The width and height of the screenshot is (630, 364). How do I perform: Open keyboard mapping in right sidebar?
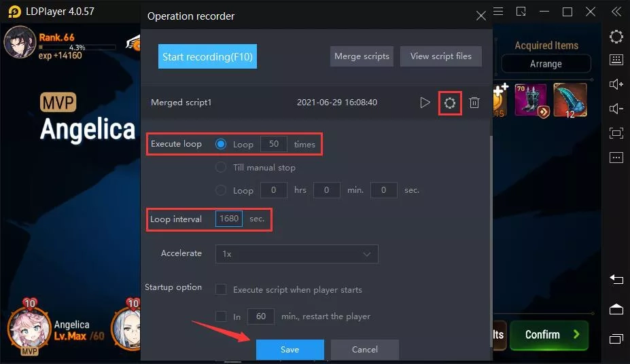point(616,60)
